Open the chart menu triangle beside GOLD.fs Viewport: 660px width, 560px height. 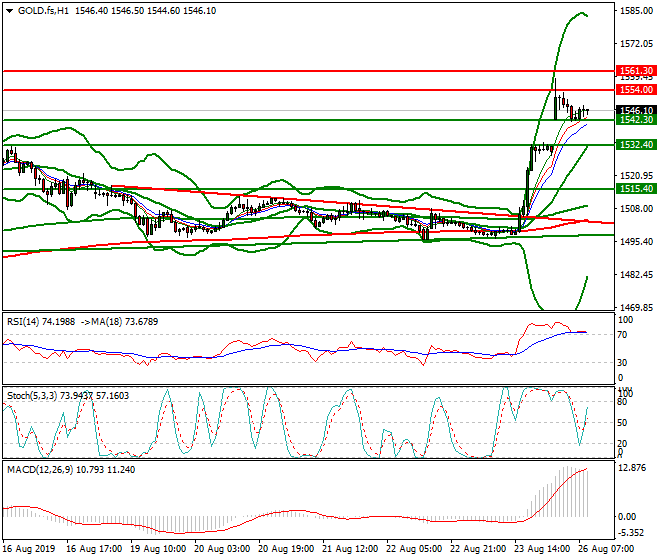point(9,11)
